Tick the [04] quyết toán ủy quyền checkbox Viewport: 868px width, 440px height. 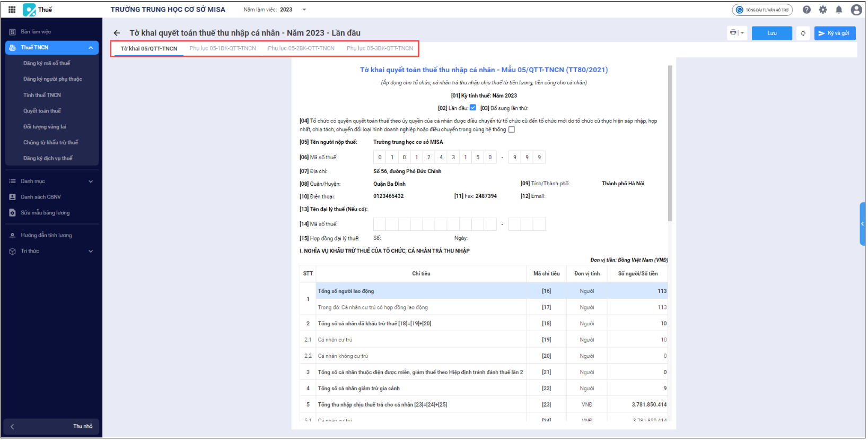[x=512, y=130]
